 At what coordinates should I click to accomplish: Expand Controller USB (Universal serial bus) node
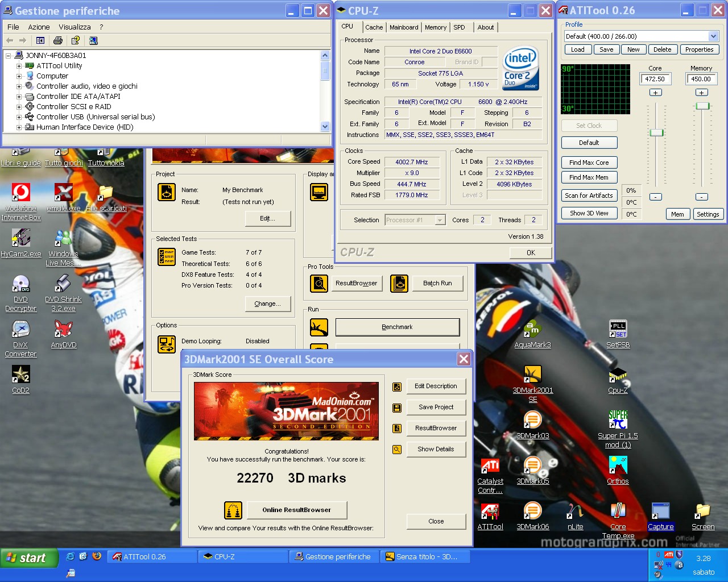click(19, 117)
